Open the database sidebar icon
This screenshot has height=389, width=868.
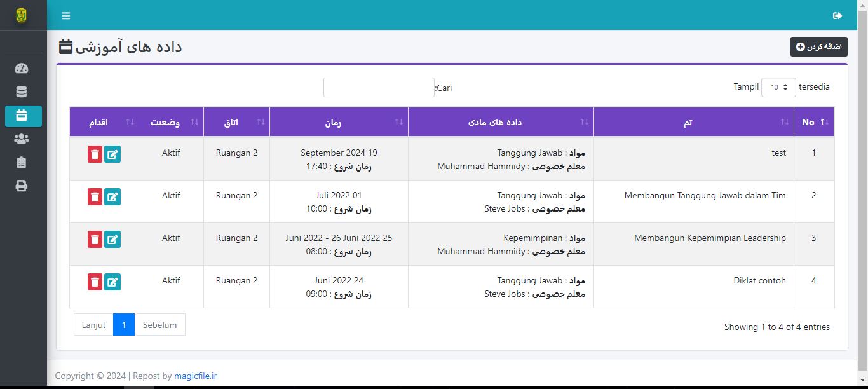[x=22, y=92]
